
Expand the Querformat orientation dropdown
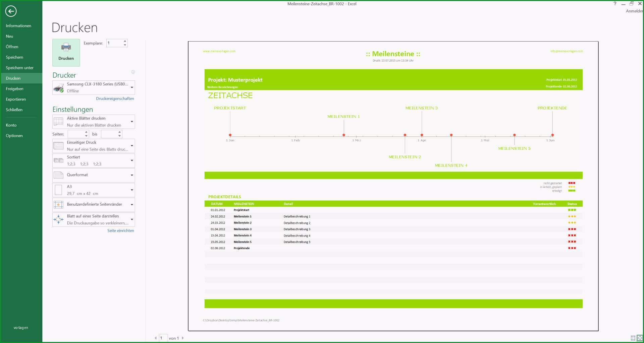coord(94,175)
